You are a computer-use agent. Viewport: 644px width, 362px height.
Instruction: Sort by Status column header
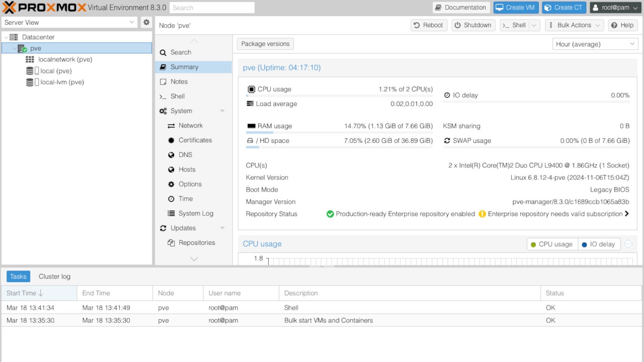591,293
